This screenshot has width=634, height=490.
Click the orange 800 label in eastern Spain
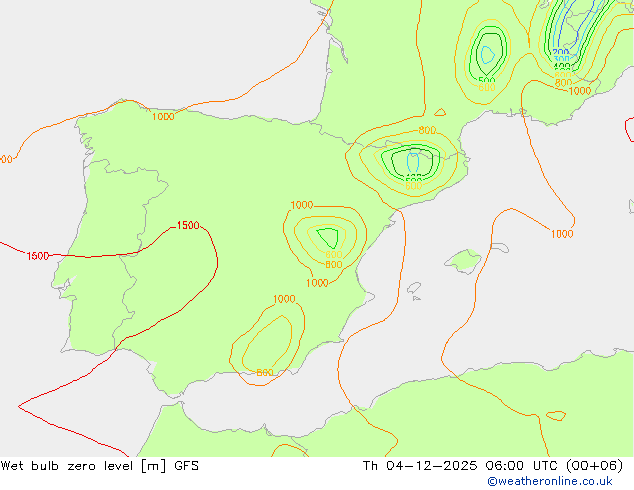tap(334, 264)
